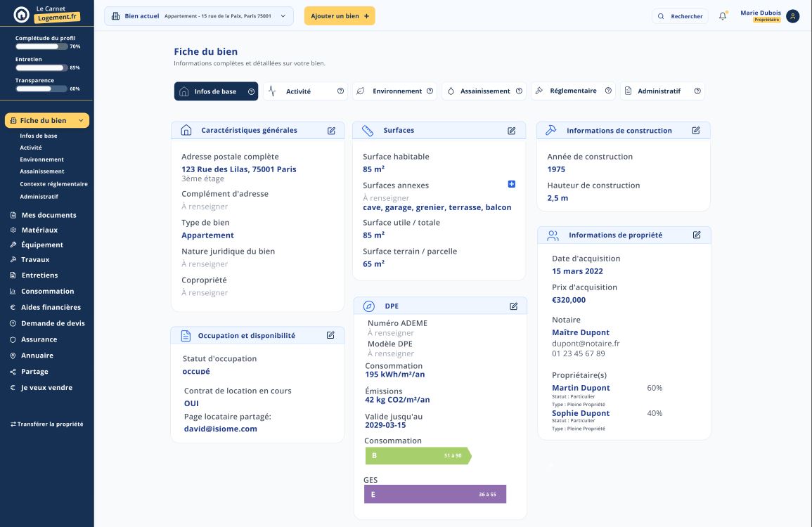Click the notification bell icon
Viewport: 812px width, 527px height.
point(723,16)
